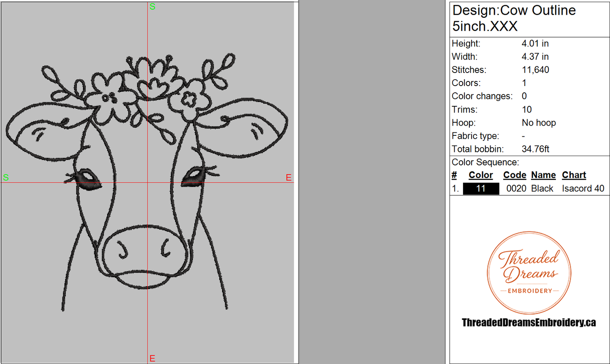Click the Width value '4.37 in'
Screen dimensions: 610x364
(x=535, y=57)
